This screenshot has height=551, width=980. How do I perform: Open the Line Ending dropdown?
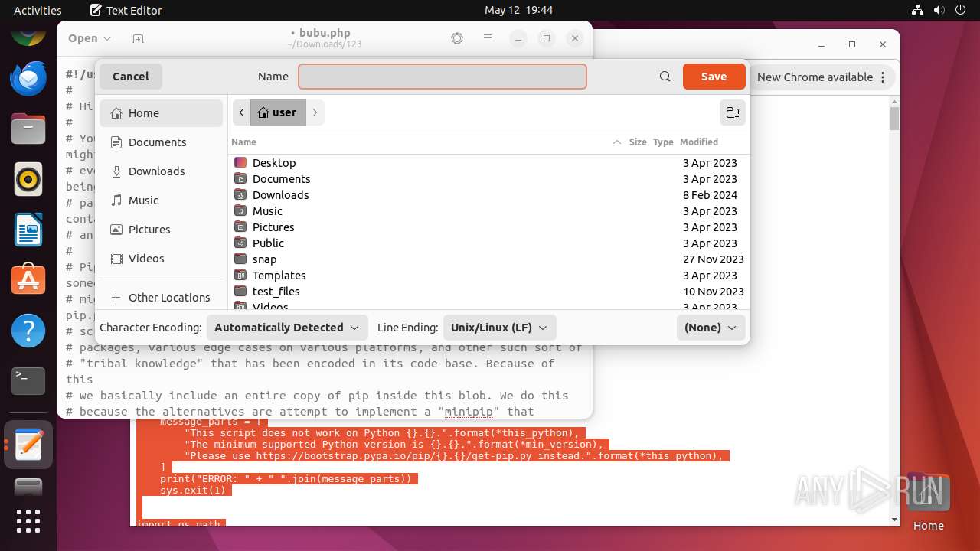499,328
